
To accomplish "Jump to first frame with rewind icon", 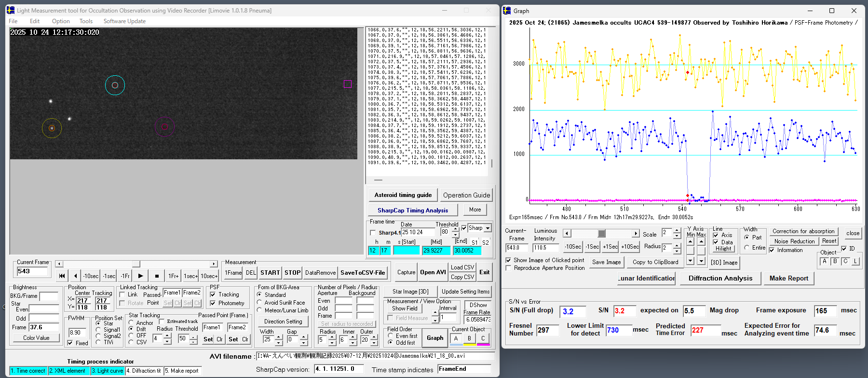I will (x=62, y=276).
